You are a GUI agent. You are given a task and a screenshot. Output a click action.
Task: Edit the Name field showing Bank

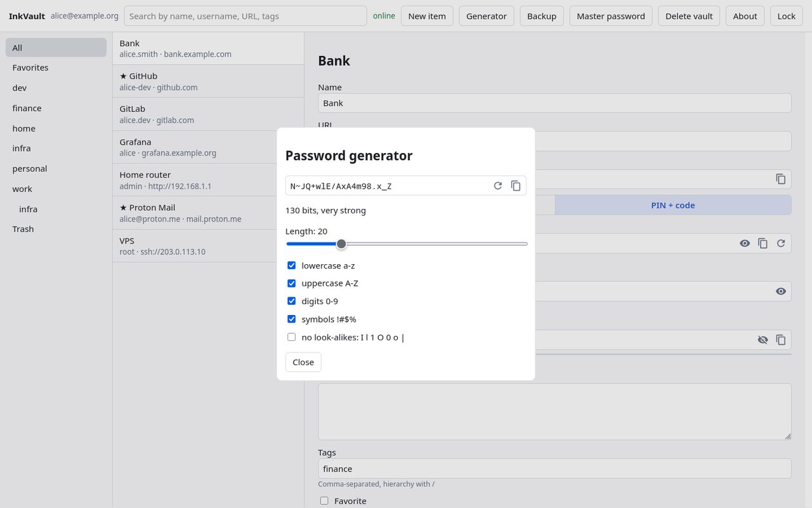coord(554,103)
